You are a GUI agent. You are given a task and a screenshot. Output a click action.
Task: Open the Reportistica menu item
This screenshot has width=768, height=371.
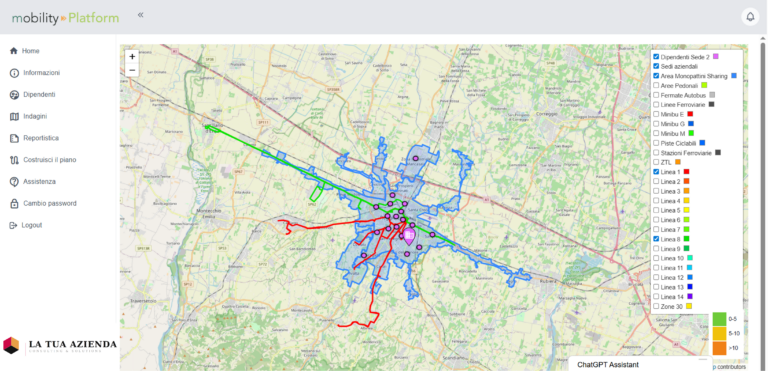tap(41, 138)
